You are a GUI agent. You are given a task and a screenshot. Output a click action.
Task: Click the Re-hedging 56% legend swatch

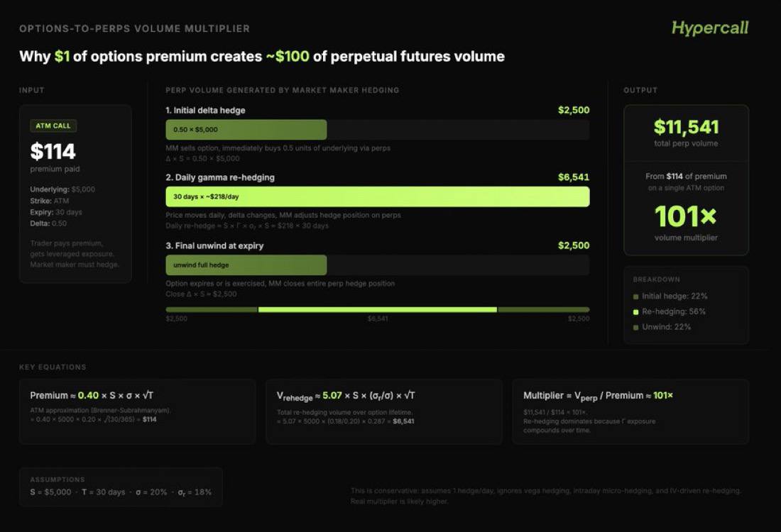pyautogui.click(x=635, y=312)
